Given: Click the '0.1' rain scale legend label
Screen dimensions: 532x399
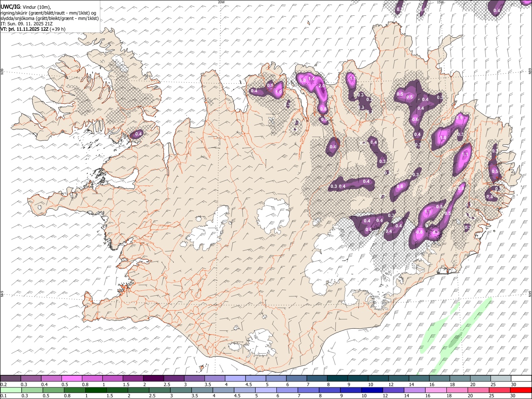Looking at the screenshot, I should (x=4, y=396).
